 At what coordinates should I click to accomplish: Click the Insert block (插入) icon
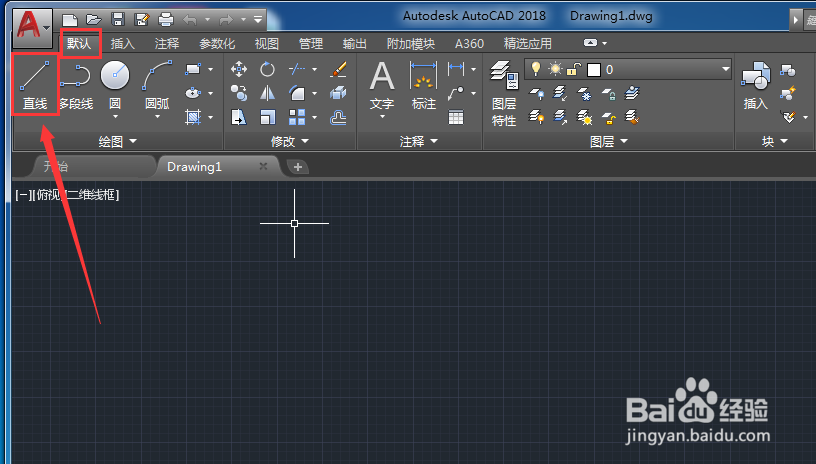coord(756,75)
